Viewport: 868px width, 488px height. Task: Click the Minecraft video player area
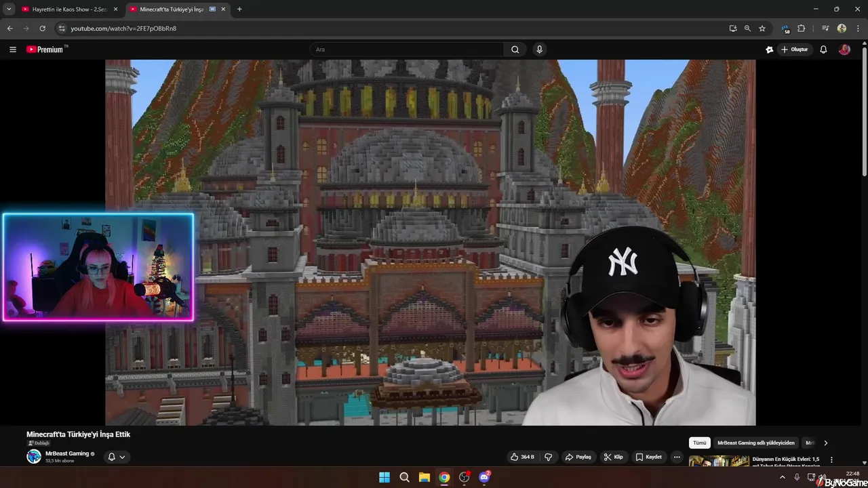(x=430, y=243)
